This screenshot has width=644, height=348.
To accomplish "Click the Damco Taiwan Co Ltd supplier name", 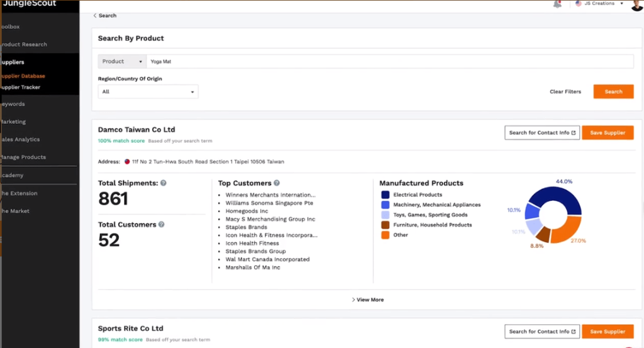I will pos(136,130).
